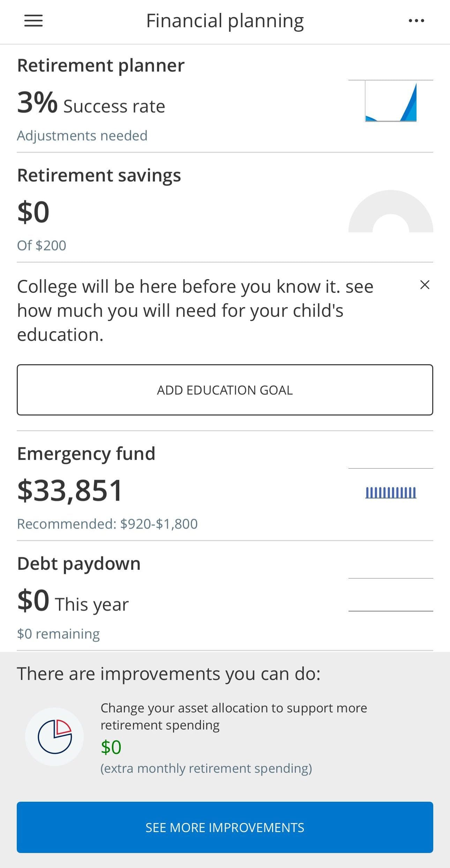Tap the debt paydown chart area
450x868 pixels.
click(391, 595)
